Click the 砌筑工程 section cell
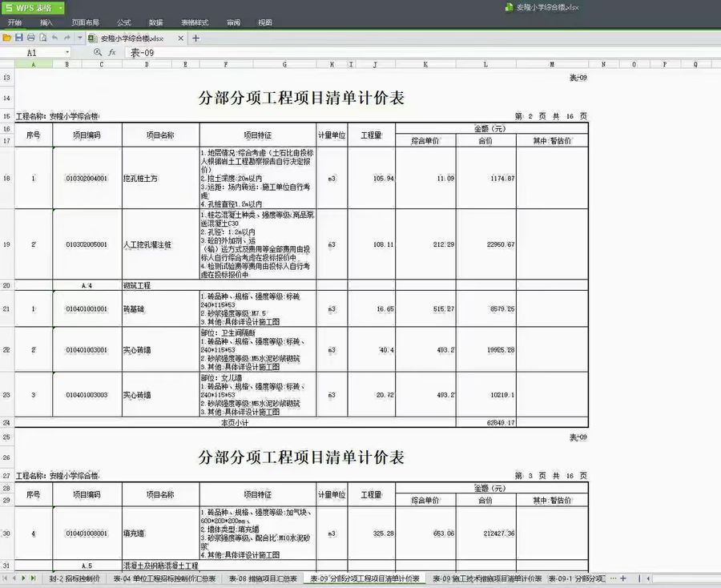This screenshot has width=721, height=588. tap(160, 285)
